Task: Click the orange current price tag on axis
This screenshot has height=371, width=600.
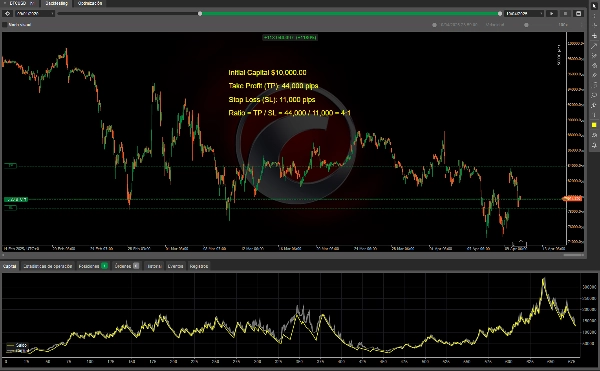Action: coord(572,199)
